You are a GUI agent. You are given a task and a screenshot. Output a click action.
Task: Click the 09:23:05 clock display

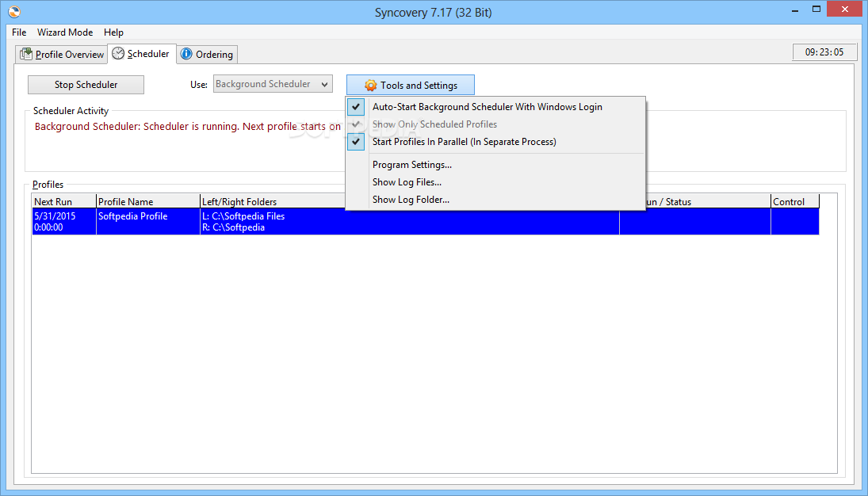[x=824, y=52]
